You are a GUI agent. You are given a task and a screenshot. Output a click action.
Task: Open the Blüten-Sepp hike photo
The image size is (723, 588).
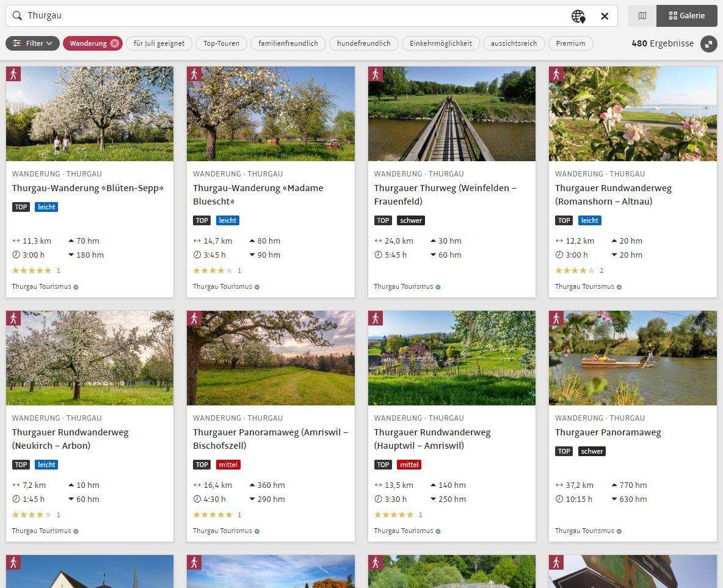point(90,114)
